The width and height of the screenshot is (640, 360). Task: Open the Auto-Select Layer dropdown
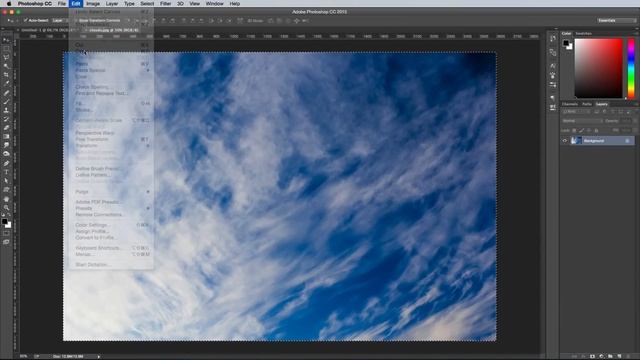(59, 20)
